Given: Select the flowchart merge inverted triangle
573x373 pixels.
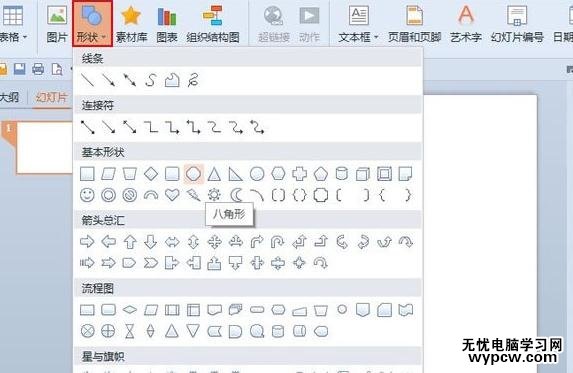Looking at the screenshot, I should pos(193,331).
